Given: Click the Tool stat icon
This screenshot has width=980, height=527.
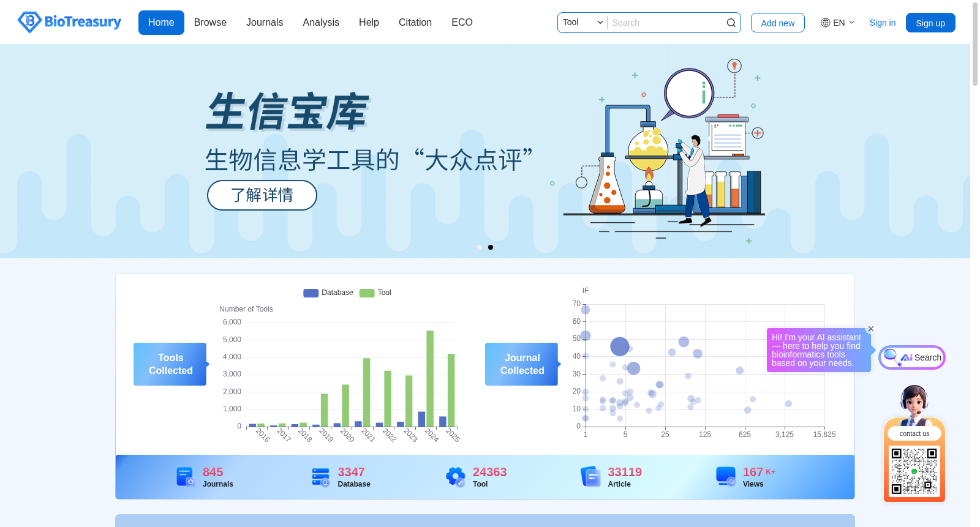Looking at the screenshot, I should pos(455,477).
